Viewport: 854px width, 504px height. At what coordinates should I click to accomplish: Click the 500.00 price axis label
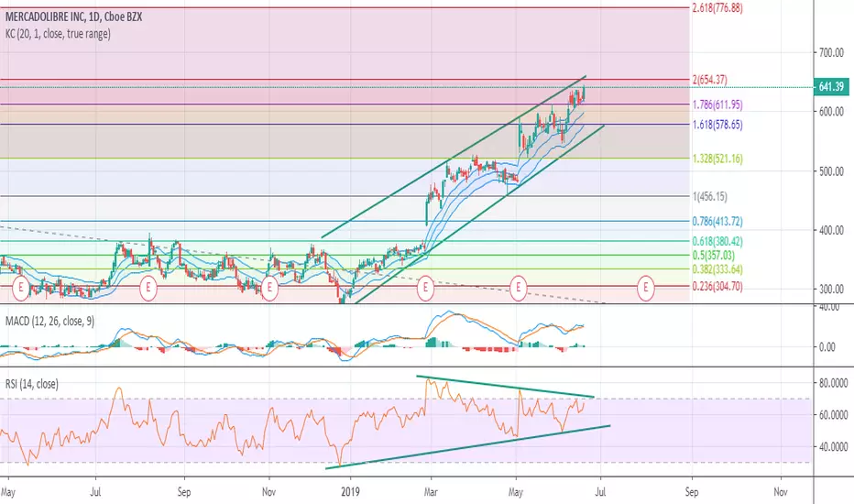pos(831,171)
